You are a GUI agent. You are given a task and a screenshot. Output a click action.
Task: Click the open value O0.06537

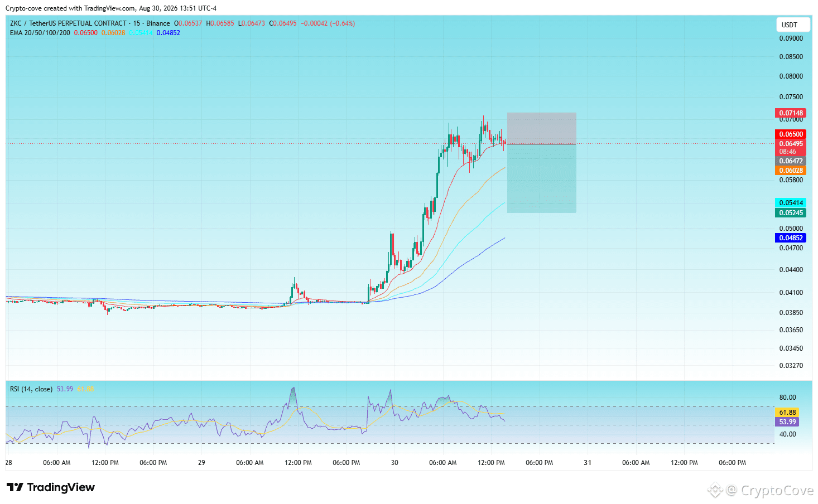pyautogui.click(x=188, y=23)
